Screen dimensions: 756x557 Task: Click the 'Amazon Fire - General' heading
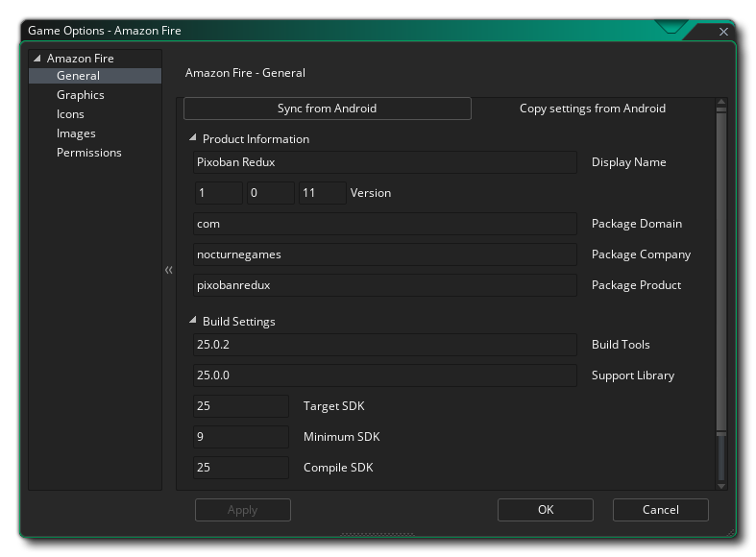coord(245,73)
